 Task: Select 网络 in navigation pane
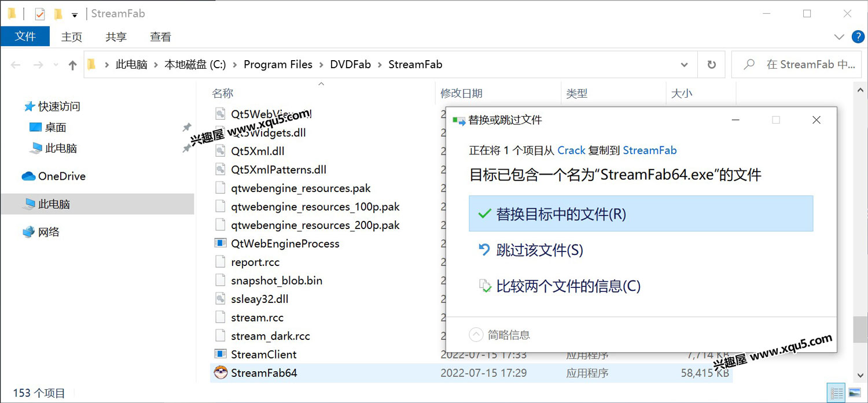49,232
